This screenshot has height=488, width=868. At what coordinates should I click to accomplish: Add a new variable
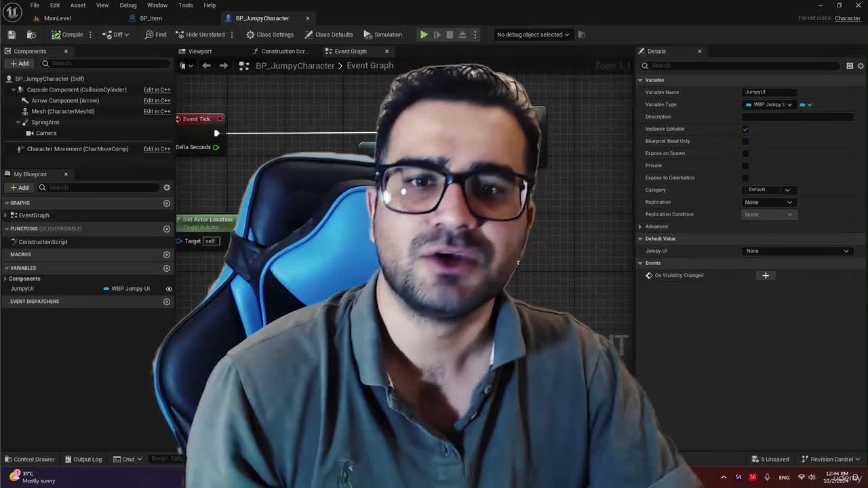(x=167, y=268)
